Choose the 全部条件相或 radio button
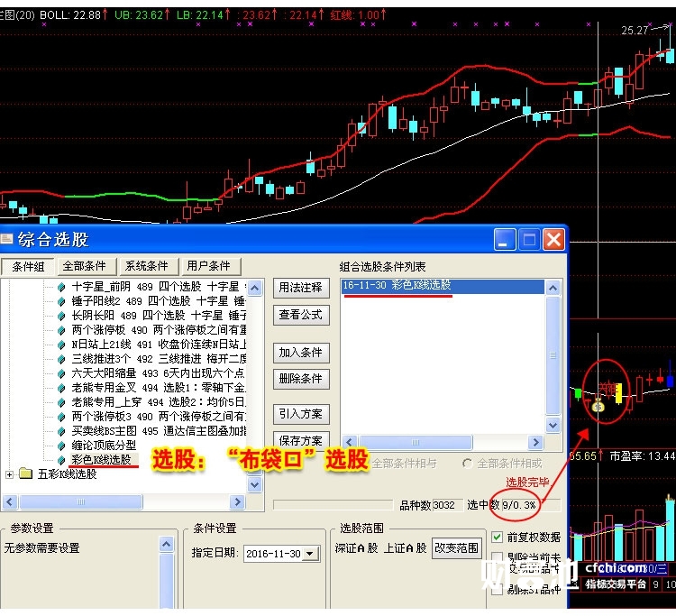The width and height of the screenshot is (676, 616). point(467,464)
